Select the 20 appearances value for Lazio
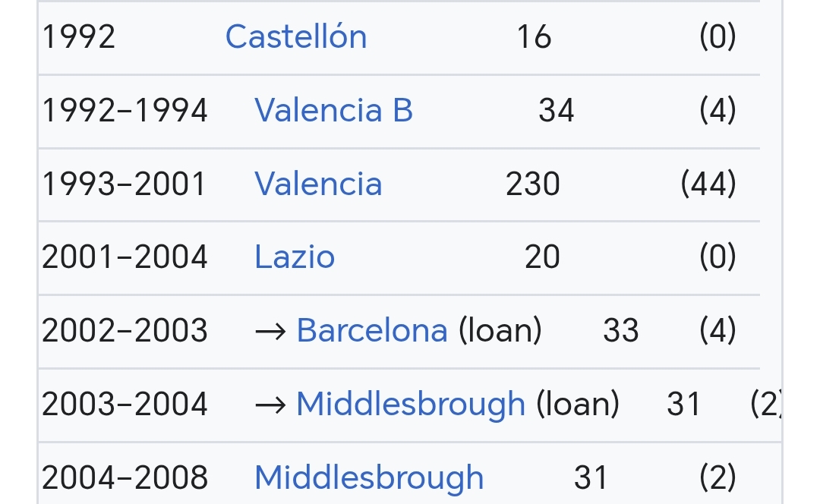Viewport: 820px width, 504px height. point(542,257)
